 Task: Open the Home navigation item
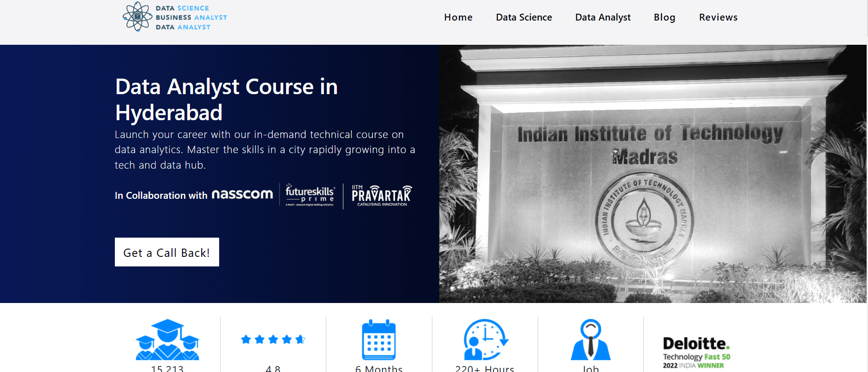(x=458, y=17)
